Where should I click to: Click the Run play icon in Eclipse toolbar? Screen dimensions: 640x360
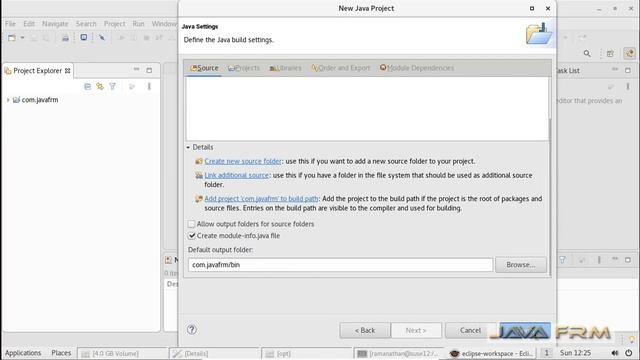click(x=121, y=38)
